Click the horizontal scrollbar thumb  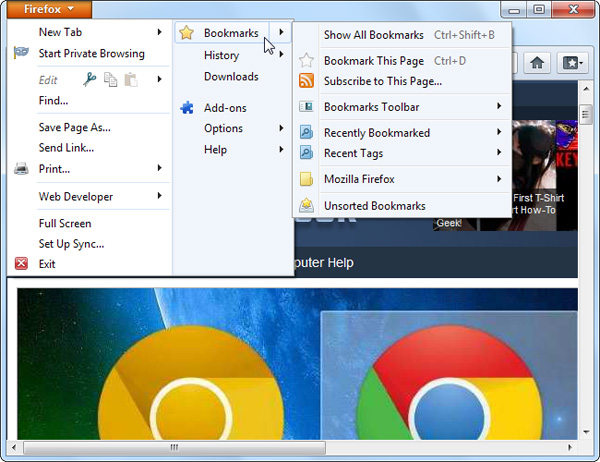[174, 447]
